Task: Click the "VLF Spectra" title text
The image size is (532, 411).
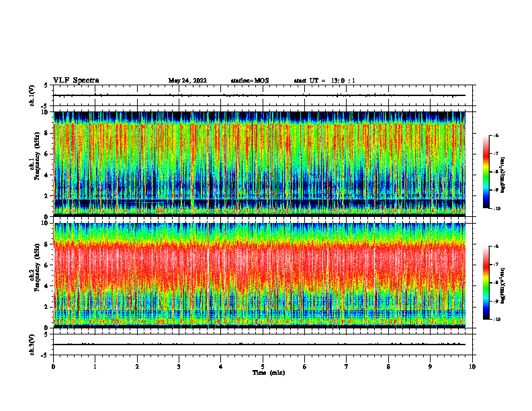Action: [76, 81]
